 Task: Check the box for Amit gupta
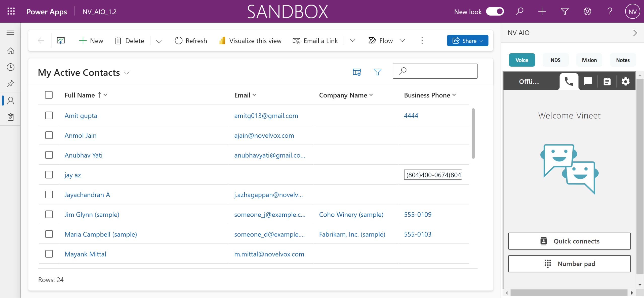click(49, 116)
